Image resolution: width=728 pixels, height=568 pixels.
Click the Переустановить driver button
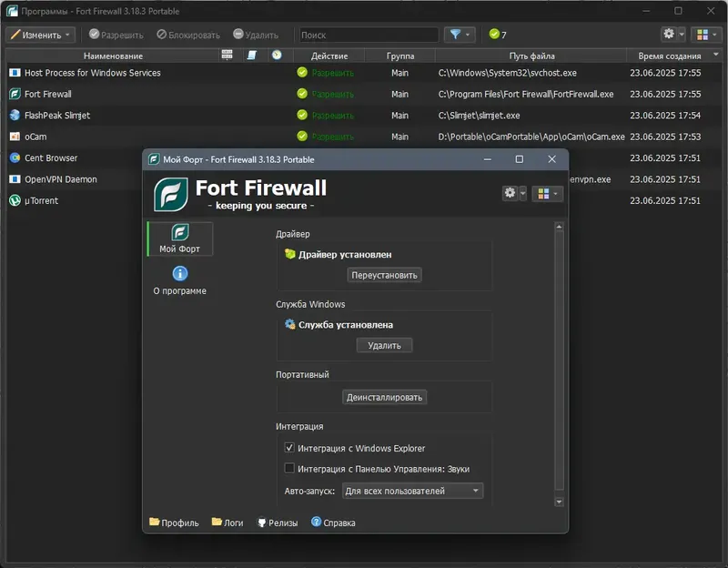pyautogui.click(x=384, y=275)
